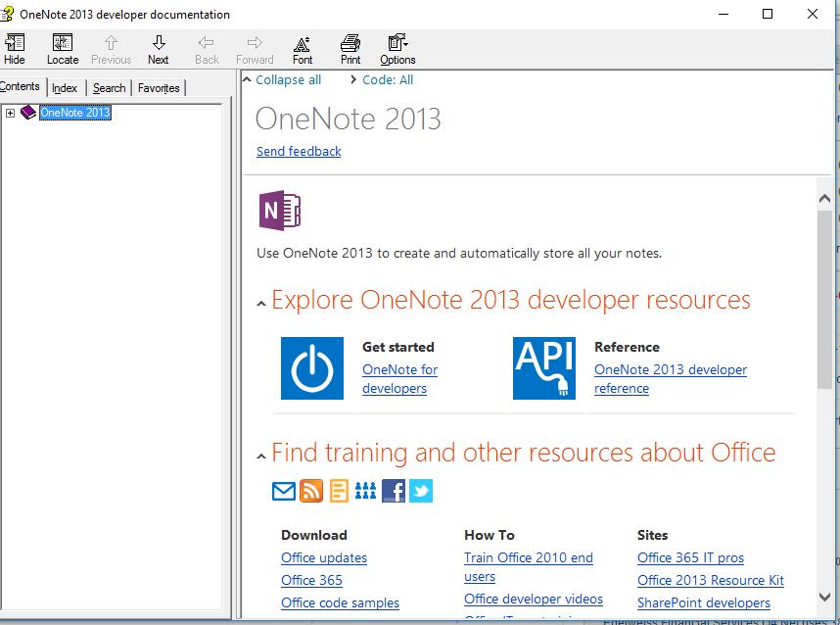
Task: Click the email envelope icon
Action: 284,491
